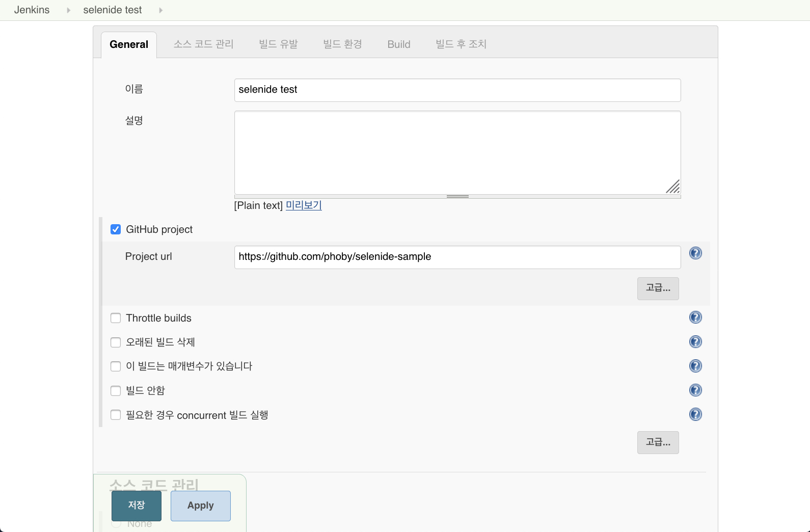Open help for 빌드 안함
Viewport: 810px width, 532px height.
click(695, 390)
